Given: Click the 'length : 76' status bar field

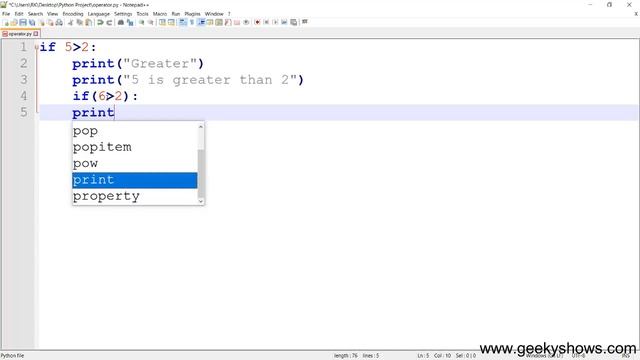Looking at the screenshot, I should point(345,356).
